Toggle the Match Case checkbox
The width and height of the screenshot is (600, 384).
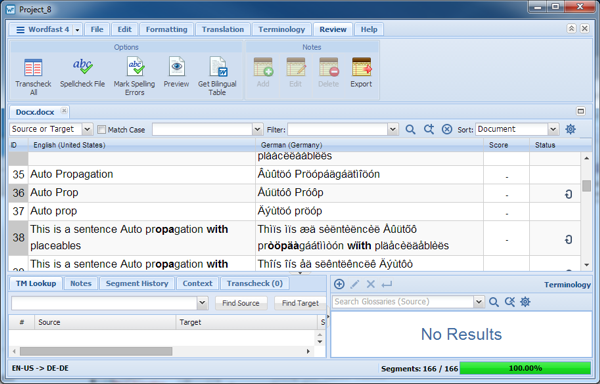(x=101, y=130)
